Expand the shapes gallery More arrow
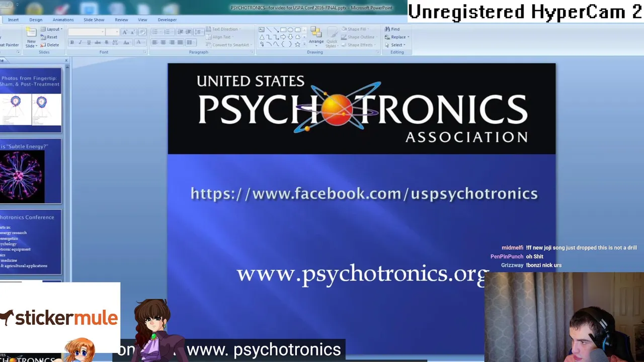Screen dimensions: 644x362 [x=304, y=44]
